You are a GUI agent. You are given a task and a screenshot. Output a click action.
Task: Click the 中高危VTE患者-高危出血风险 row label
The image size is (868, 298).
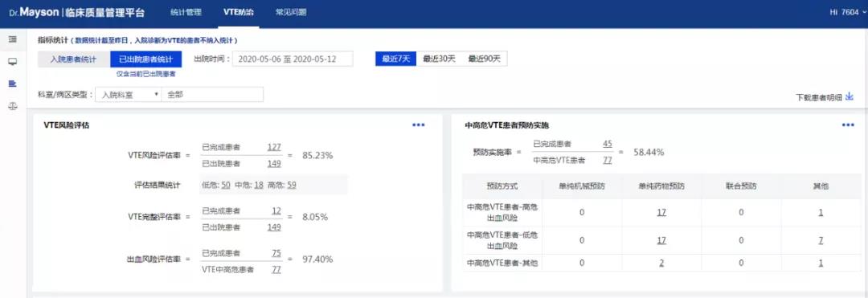(x=502, y=212)
